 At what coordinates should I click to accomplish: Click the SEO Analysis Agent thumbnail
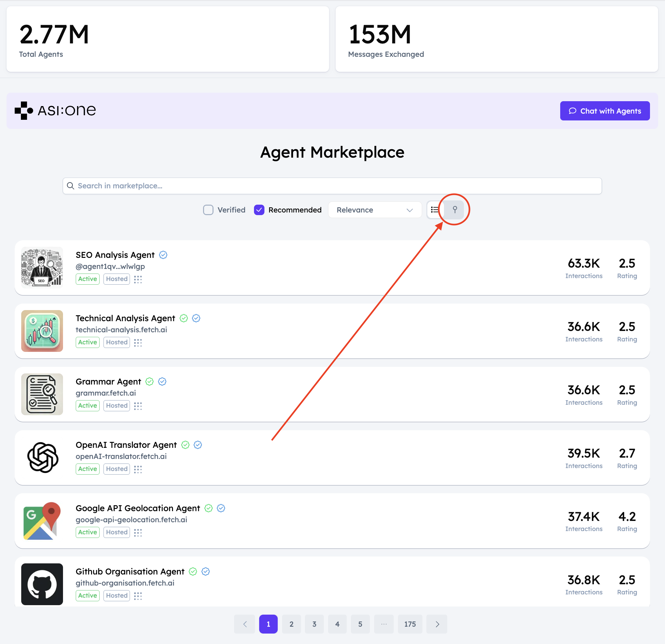click(x=42, y=267)
